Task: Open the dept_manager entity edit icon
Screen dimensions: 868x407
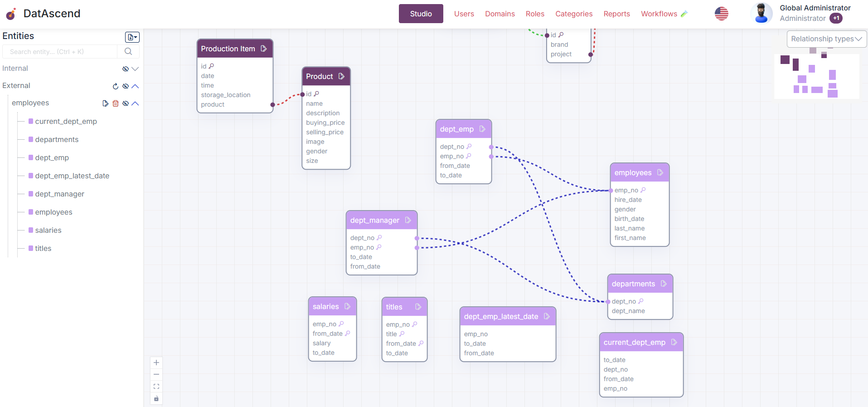Action: coord(408,220)
